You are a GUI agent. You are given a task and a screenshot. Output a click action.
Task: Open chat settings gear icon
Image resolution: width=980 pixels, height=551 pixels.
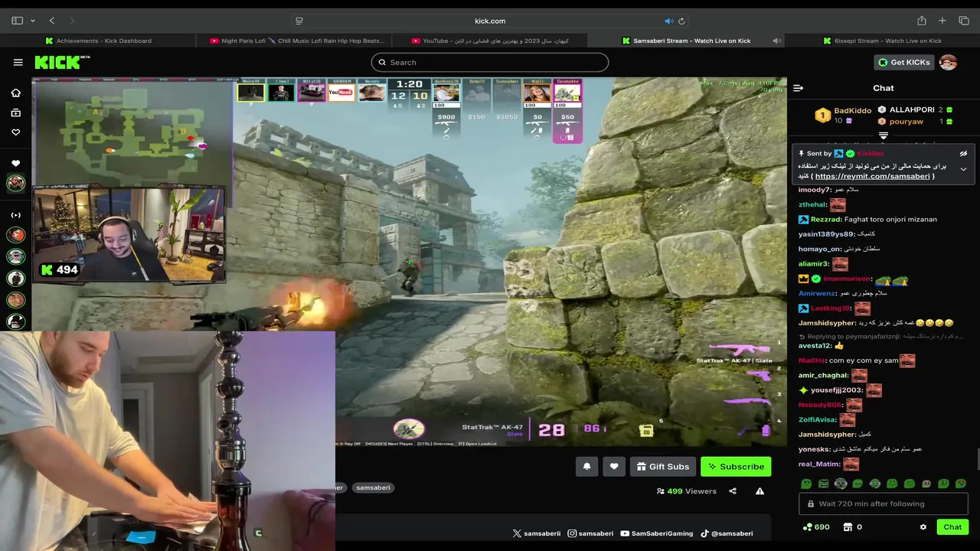pyautogui.click(x=923, y=527)
